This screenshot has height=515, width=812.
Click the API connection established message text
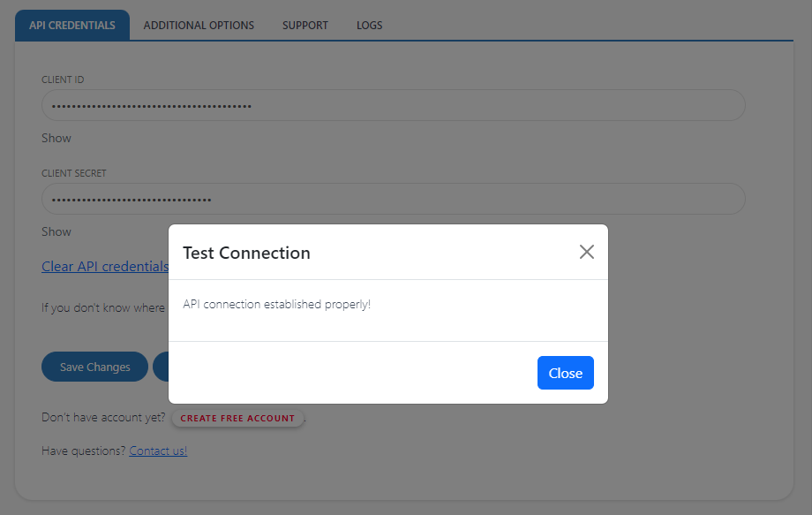point(276,304)
